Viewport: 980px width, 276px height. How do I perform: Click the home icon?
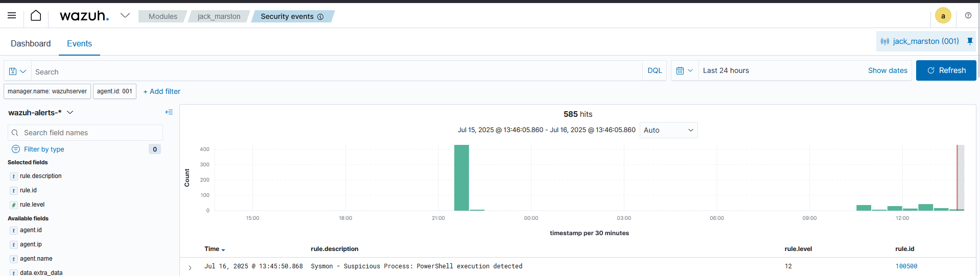point(36,16)
